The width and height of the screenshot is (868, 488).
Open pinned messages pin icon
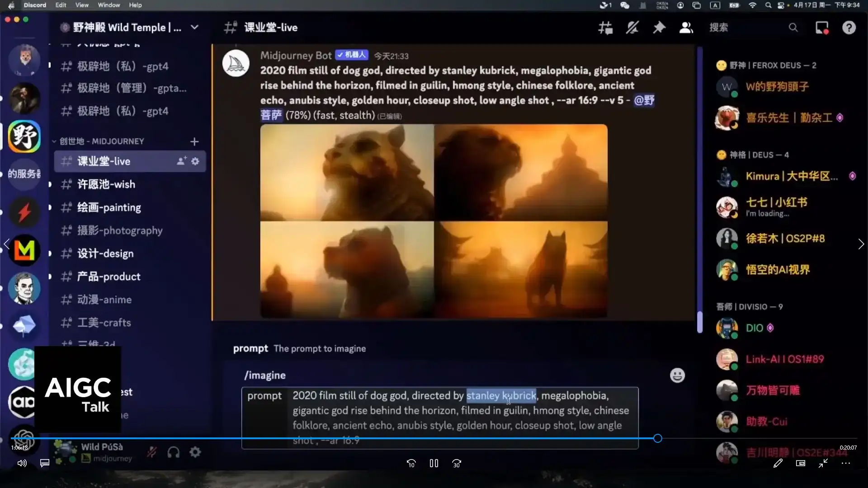coord(659,28)
